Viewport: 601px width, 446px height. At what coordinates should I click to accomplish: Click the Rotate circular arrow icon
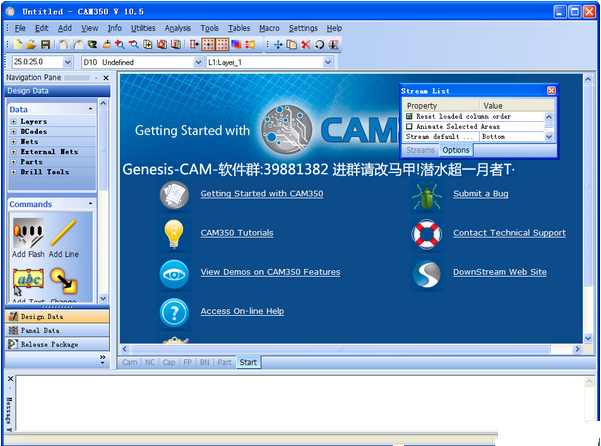point(319,45)
